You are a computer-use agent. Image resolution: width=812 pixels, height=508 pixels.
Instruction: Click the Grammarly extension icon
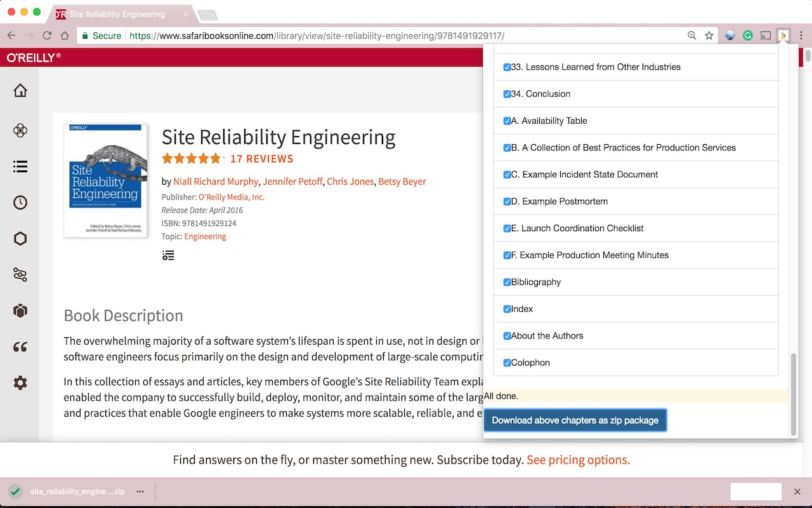748,36
